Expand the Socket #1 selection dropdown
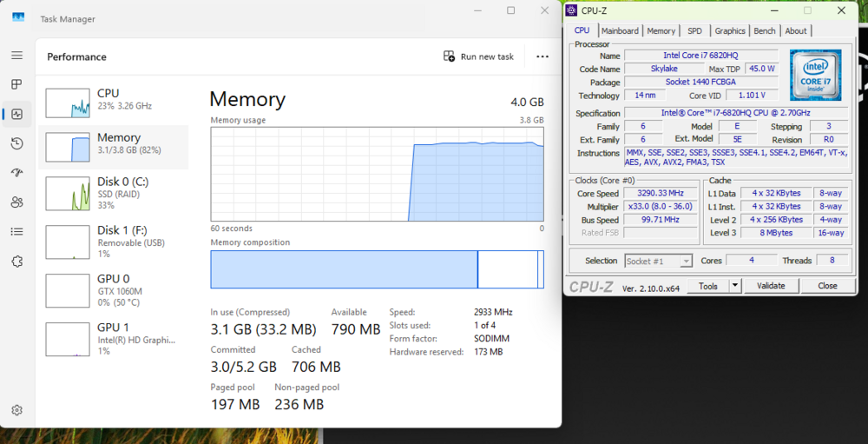Screen dimensions: 868x444 686,261
